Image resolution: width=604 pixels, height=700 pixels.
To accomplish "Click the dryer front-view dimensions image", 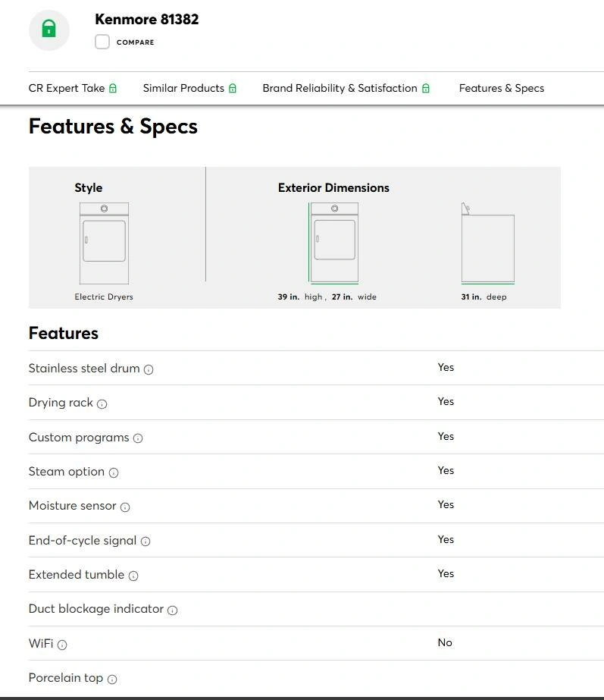I will point(334,243).
